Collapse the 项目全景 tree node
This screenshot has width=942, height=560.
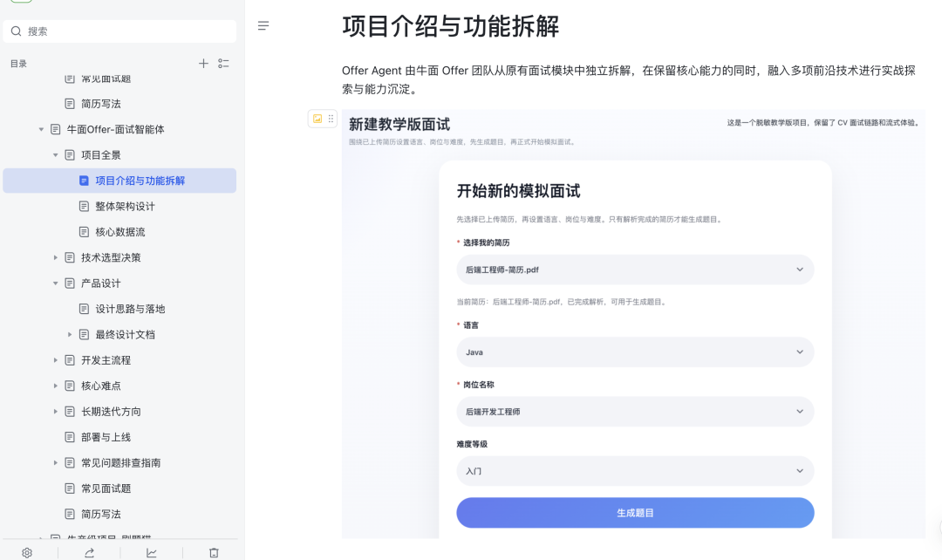tap(55, 155)
